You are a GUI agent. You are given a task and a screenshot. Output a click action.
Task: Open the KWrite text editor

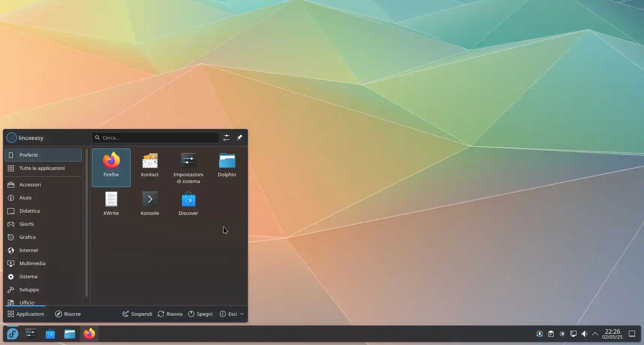coord(111,204)
